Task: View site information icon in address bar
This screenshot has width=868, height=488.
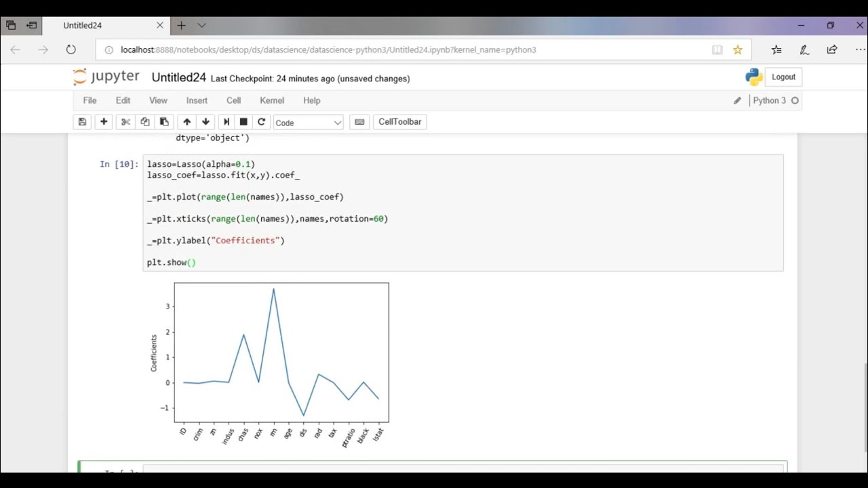Action: tap(108, 49)
